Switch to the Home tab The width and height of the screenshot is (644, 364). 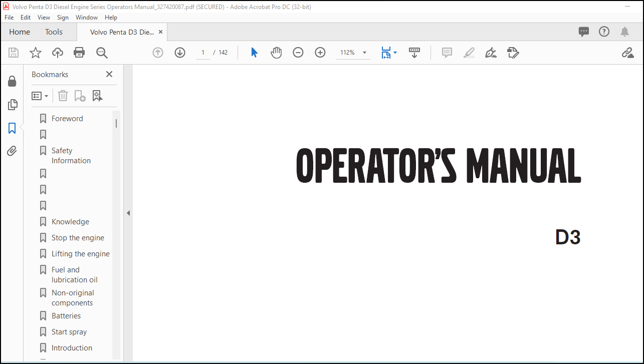[x=20, y=32]
